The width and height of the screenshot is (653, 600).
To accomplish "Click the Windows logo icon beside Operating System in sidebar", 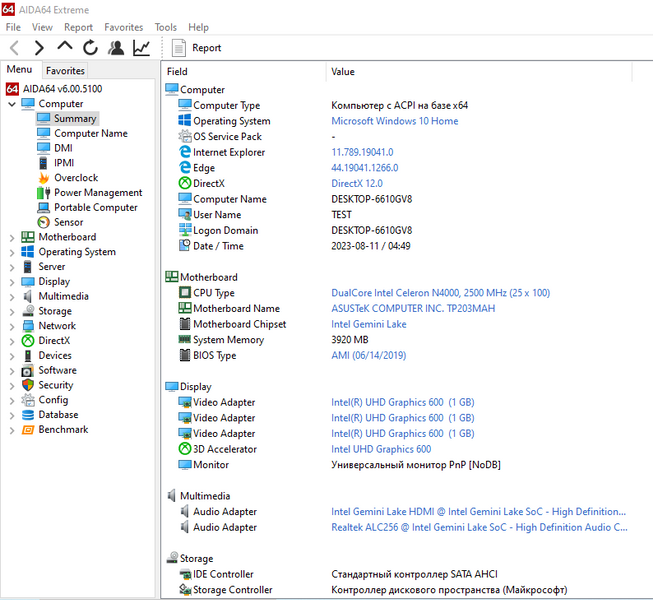I will tap(28, 252).
